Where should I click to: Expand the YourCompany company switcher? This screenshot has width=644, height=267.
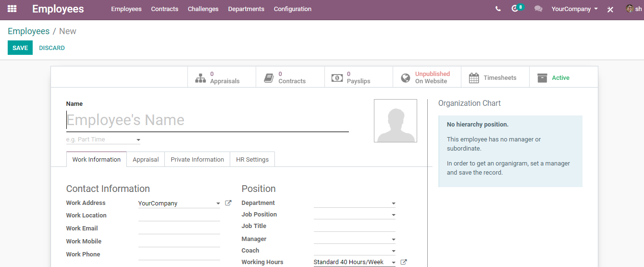pos(575,9)
